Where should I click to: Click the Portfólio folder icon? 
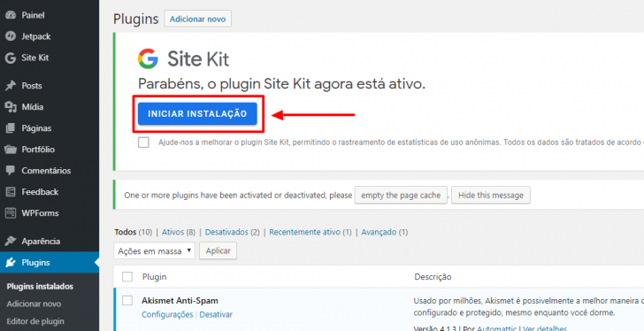click(11, 150)
